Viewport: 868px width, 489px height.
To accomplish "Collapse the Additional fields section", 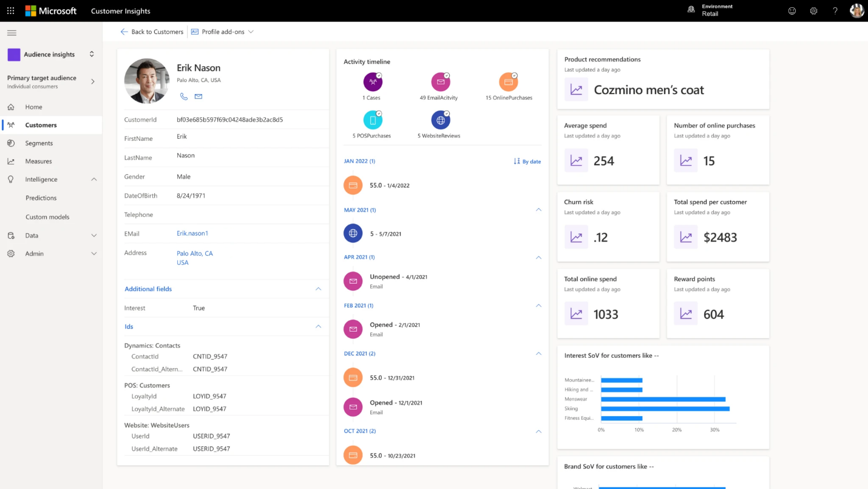I will tap(318, 289).
